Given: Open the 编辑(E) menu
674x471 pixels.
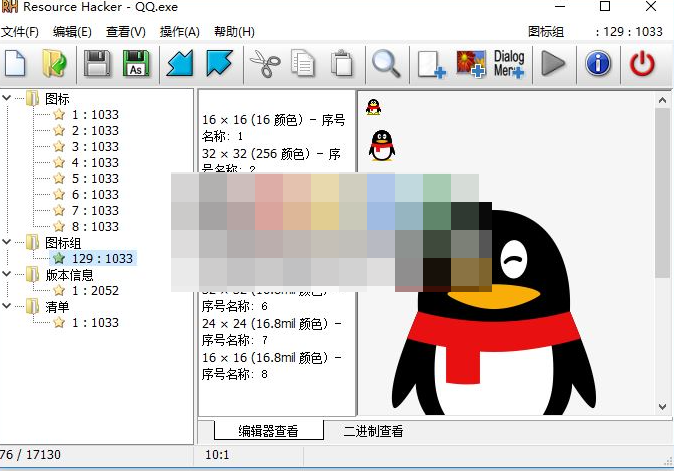Looking at the screenshot, I should [72, 32].
